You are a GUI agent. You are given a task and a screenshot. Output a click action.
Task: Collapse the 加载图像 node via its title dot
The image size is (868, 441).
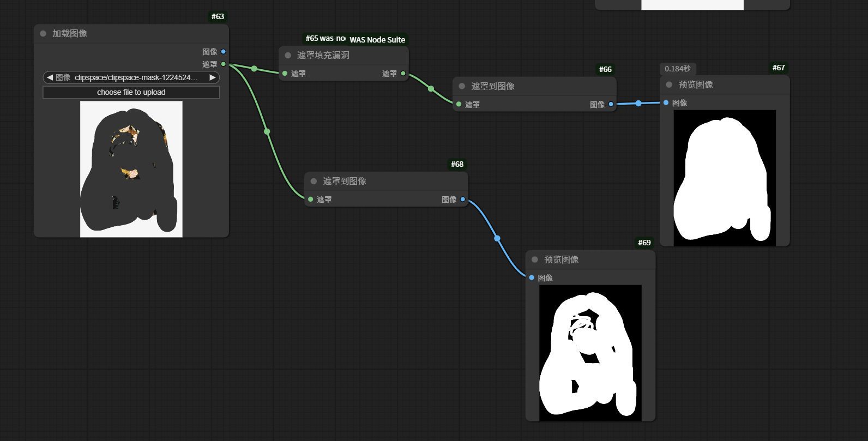click(x=43, y=33)
